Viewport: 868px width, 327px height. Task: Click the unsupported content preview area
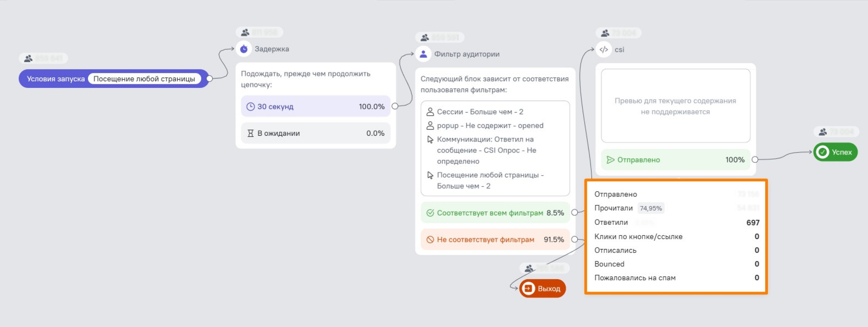coord(675,106)
